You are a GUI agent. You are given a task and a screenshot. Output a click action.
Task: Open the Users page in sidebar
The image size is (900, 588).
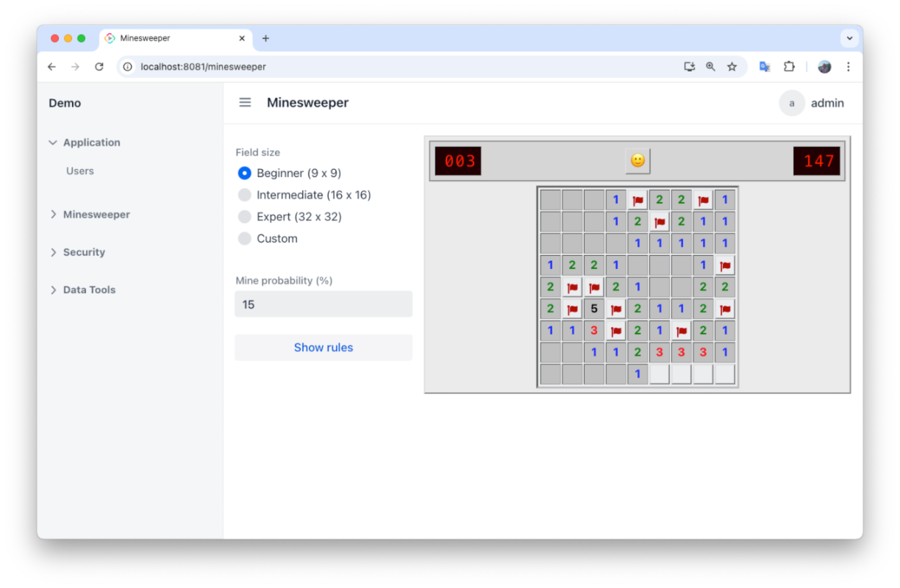(x=80, y=171)
